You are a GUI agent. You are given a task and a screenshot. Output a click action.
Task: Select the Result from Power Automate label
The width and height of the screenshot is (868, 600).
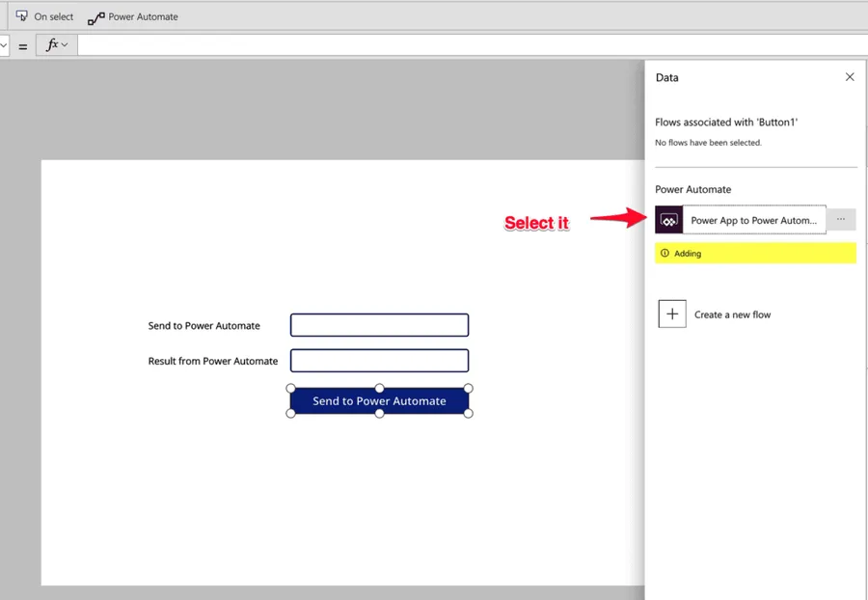[x=213, y=361]
